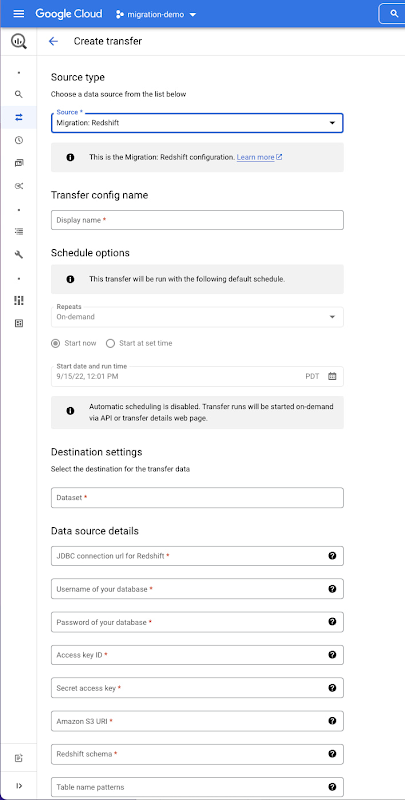Click into the Dataset field
Screen dimensions: 405x800
pyautogui.click(x=197, y=497)
